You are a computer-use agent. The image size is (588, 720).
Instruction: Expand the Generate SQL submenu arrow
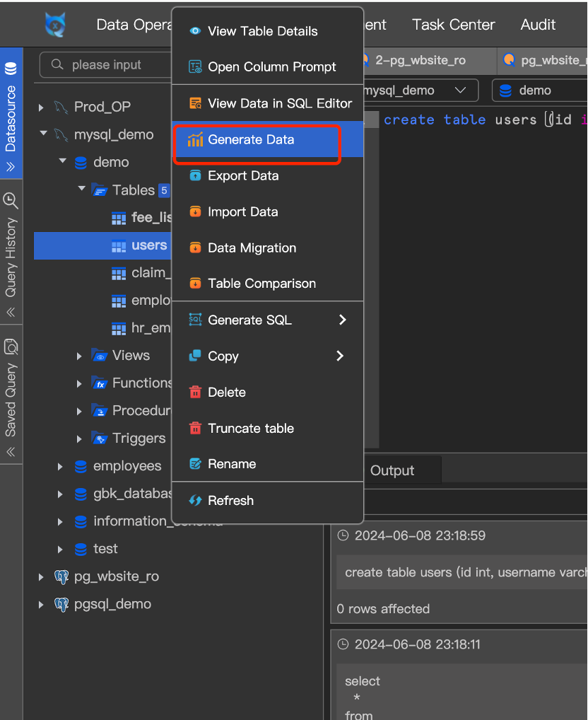point(342,320)
